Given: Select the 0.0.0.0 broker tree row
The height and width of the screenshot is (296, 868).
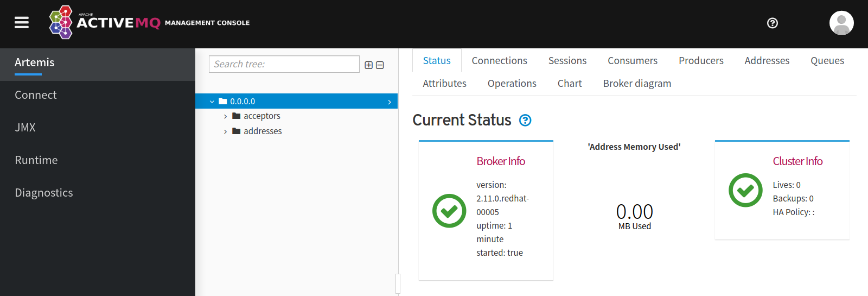Looking at the screenshot, I should pyautogui.click(x=296, y=101).
